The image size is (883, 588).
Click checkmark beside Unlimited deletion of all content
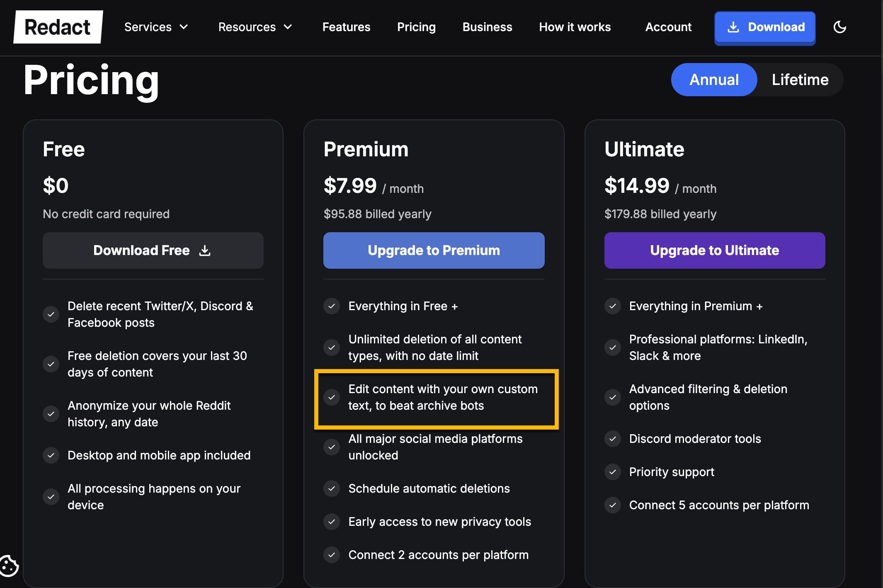coord(332,347)
